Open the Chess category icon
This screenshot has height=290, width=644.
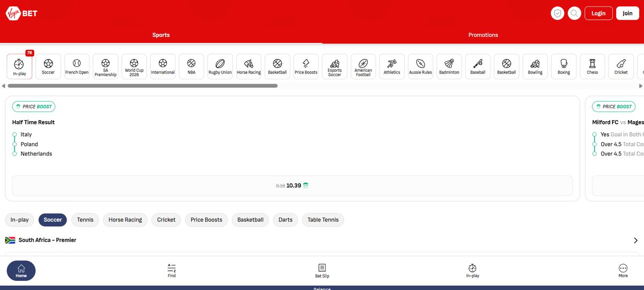point(592,66)
